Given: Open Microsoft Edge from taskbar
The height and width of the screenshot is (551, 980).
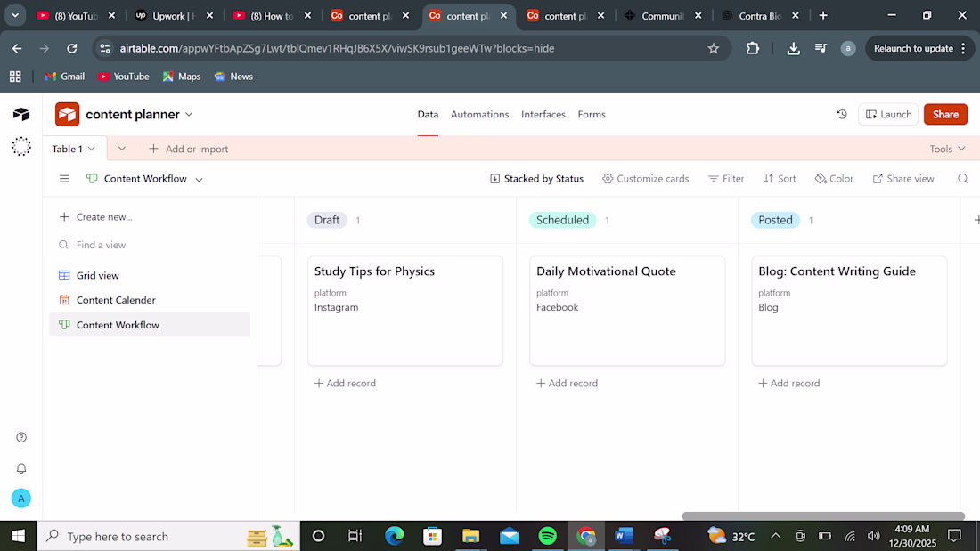Looking at the screenshot, I should pos(395,536).
